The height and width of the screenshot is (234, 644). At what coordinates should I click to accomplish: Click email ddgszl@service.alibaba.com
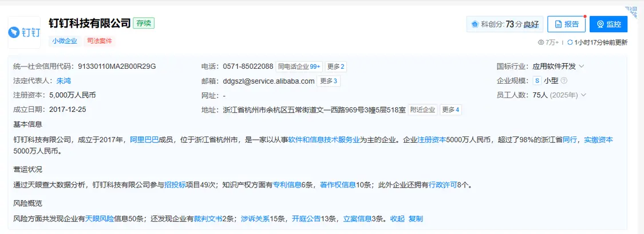pos(268,81)
